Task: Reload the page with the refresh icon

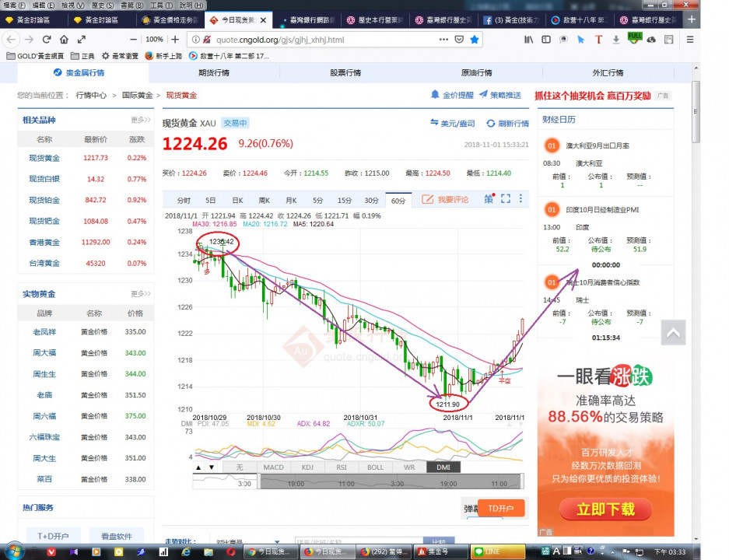Action: pos(47,40)
